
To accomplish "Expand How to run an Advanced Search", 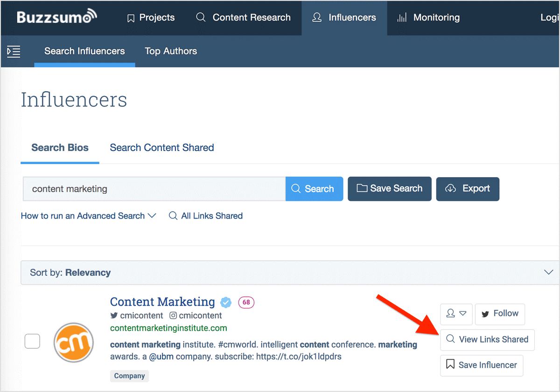I will coord(88,216).
